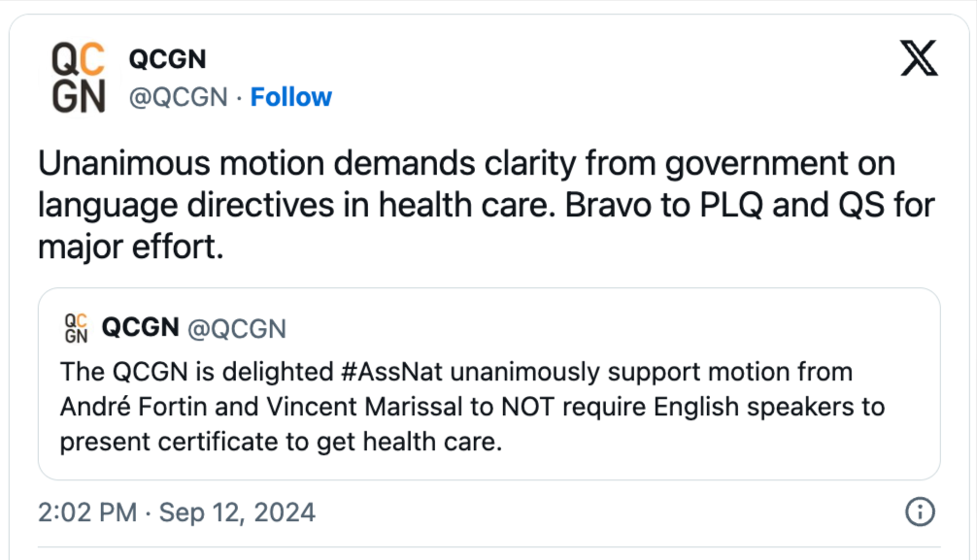977x560 pixels.
Task: Click 'present certificate to get health care' line
Action: coord(280,442)
